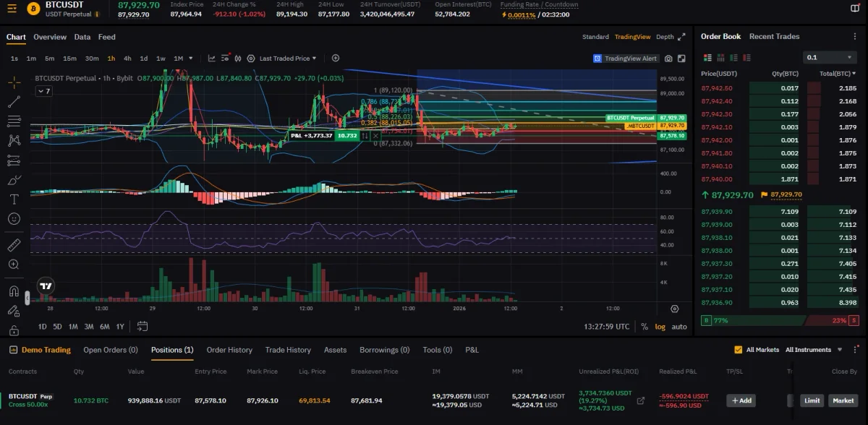Open Last Traded Price dropdown
The image size is (868, 425).
(x=287, y=59)
